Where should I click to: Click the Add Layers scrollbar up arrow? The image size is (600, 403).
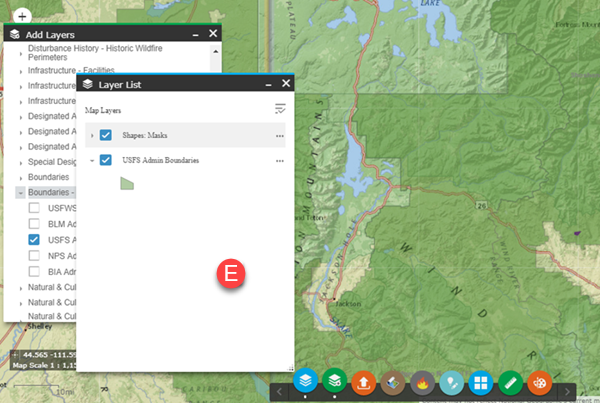[x=216, y=51]
